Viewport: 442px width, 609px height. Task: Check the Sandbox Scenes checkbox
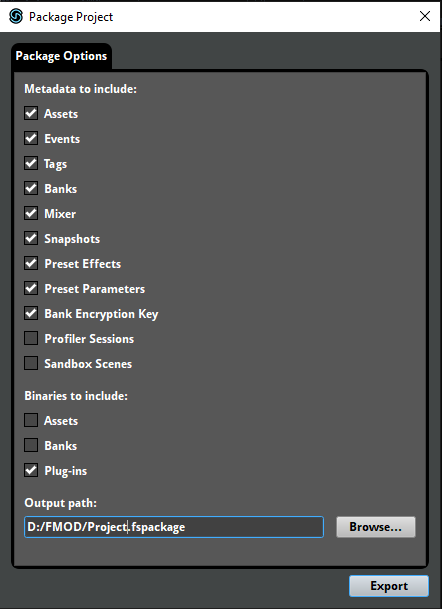(31, 363)
